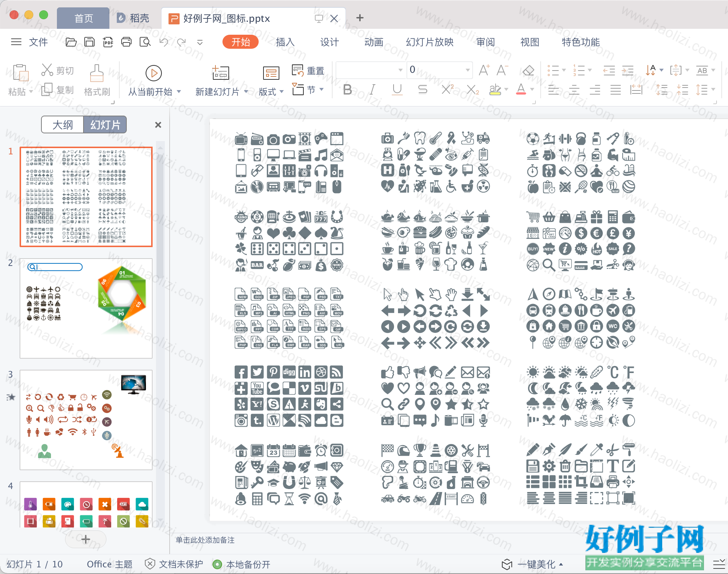Justify text alignment
Screen dimensions: 728x574
click(615, 90)
